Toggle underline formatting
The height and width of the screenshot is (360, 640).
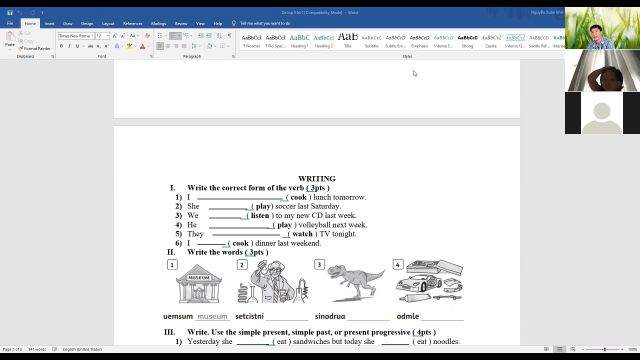pyautogui.click(x=77, y=47)
